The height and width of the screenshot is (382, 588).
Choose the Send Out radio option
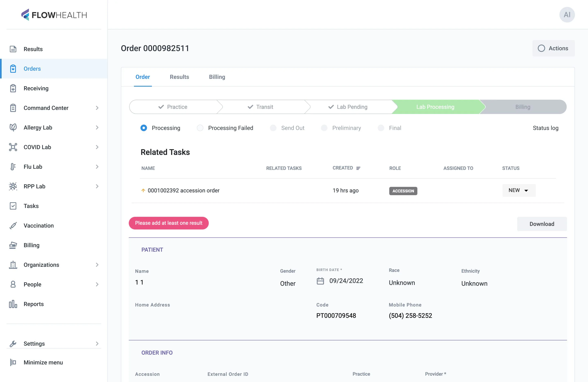(x=273, y=128)
